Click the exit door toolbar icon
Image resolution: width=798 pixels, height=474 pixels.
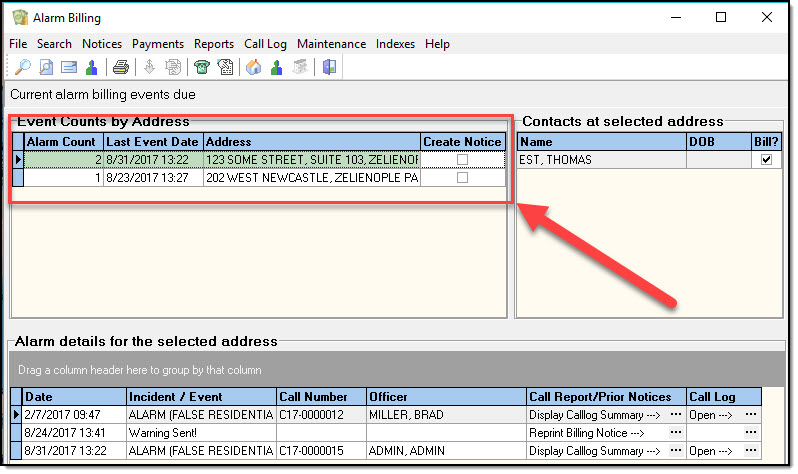[x=329, y=67]
